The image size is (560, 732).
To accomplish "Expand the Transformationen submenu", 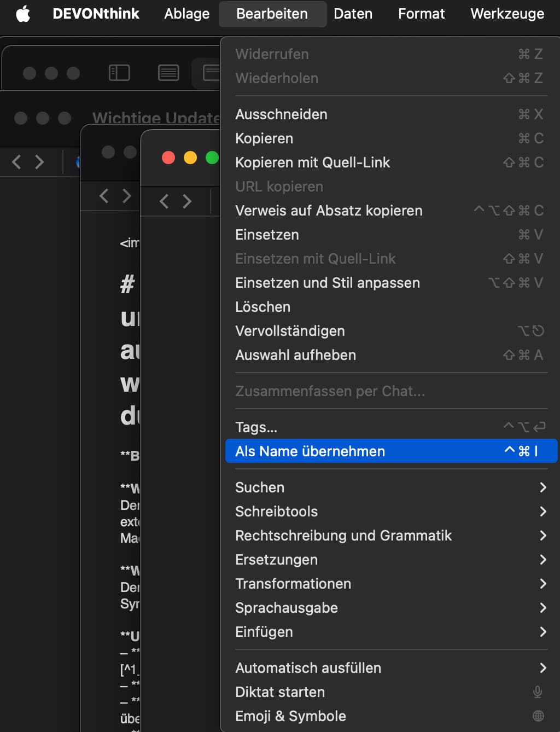I will coord(293,584).
